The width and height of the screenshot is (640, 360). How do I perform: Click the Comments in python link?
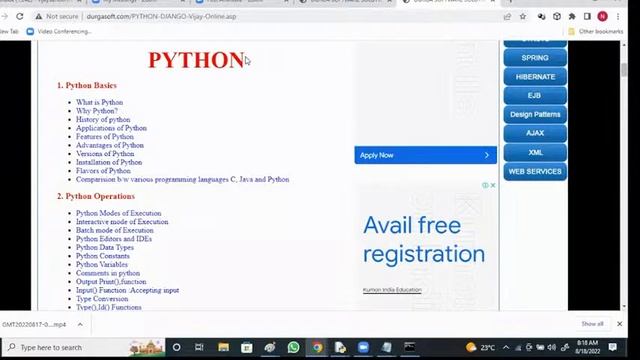[x=108, y=273]
